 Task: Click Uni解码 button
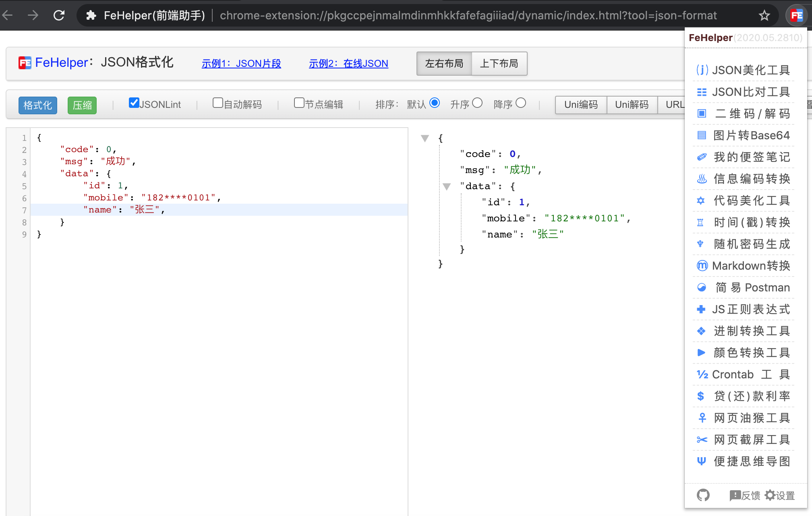(632, 105)
